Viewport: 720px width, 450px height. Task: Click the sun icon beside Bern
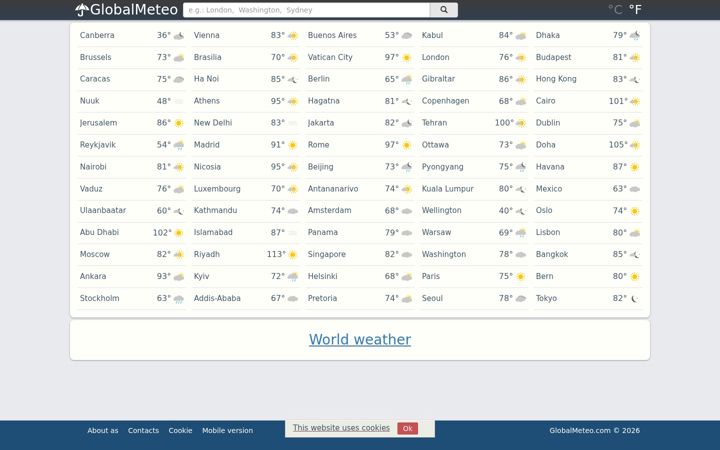pos(635,276)
